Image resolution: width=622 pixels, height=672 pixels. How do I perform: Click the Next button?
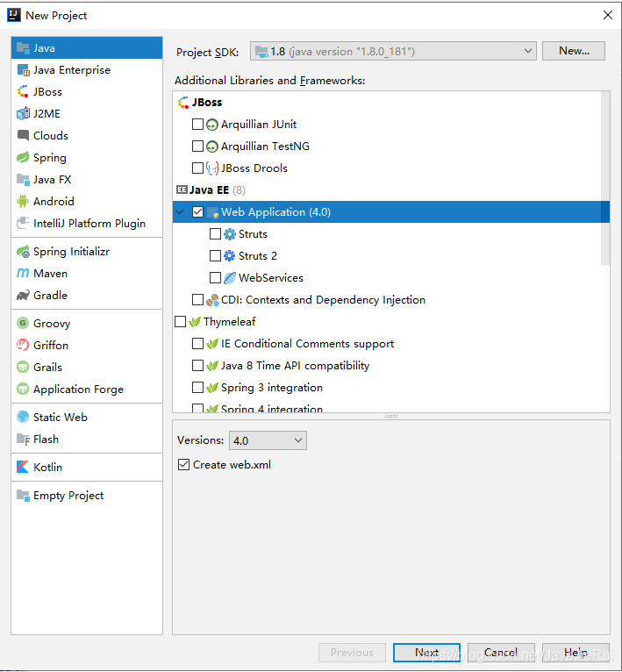426,653
